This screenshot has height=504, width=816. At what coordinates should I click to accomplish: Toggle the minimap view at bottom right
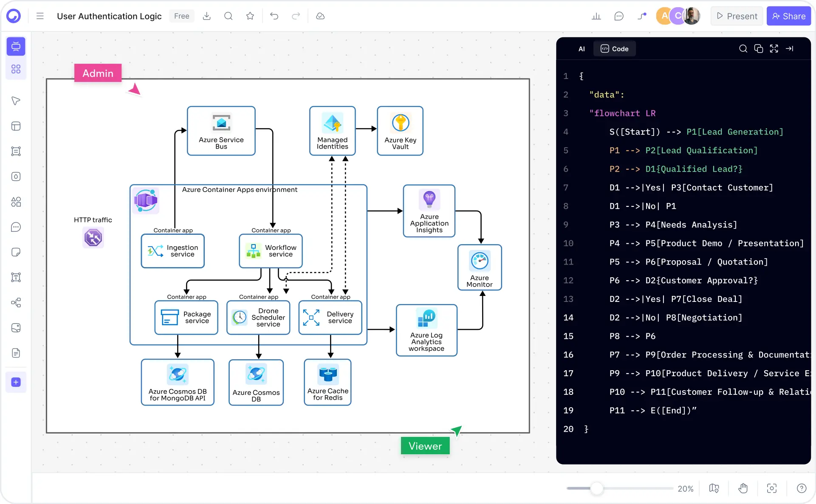pyautogui.click(x=714, y=488)
